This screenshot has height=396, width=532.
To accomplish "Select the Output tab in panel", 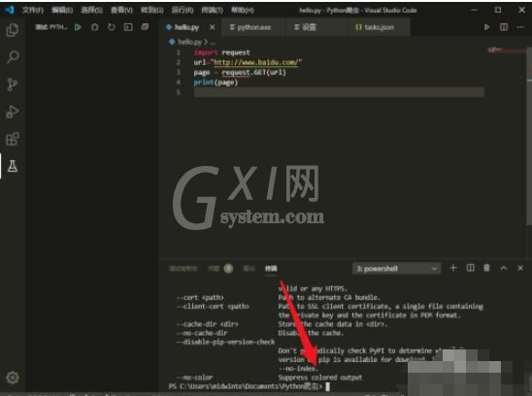I will pos(249,269).
